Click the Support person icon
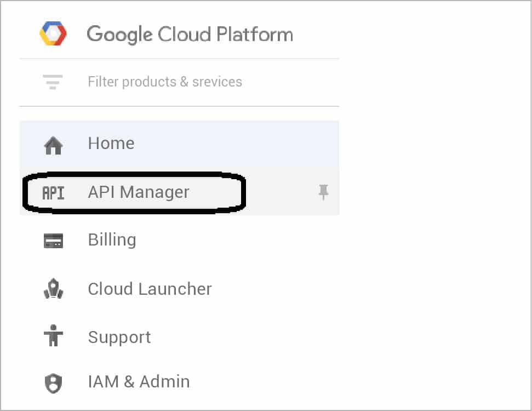The image size is (532, 411). (53, 336)
